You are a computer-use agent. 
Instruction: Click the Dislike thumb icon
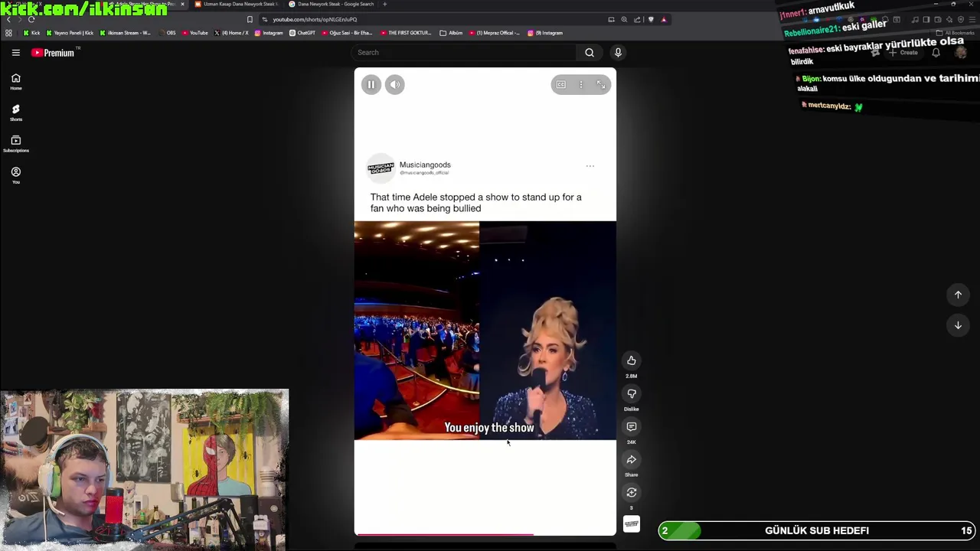pos(632,393)
